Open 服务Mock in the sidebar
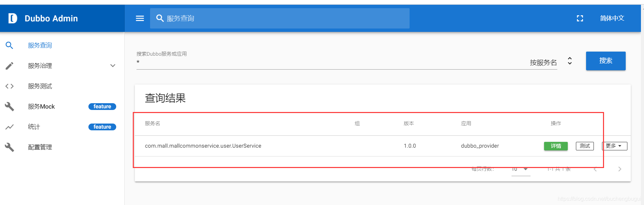644x205 pixels. 41,107
